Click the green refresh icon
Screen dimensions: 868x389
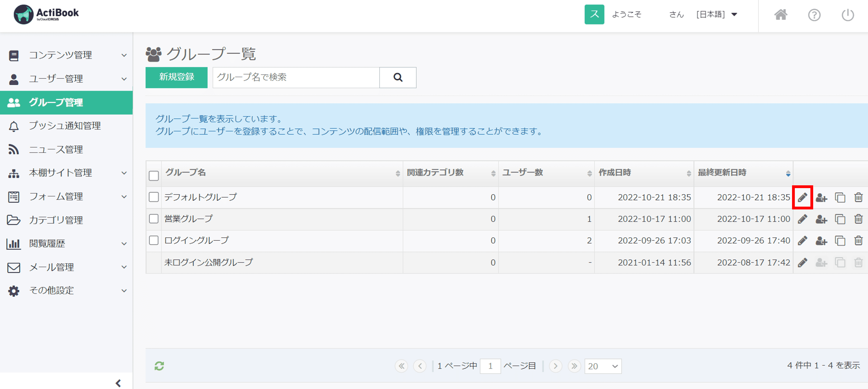[159, 366]
